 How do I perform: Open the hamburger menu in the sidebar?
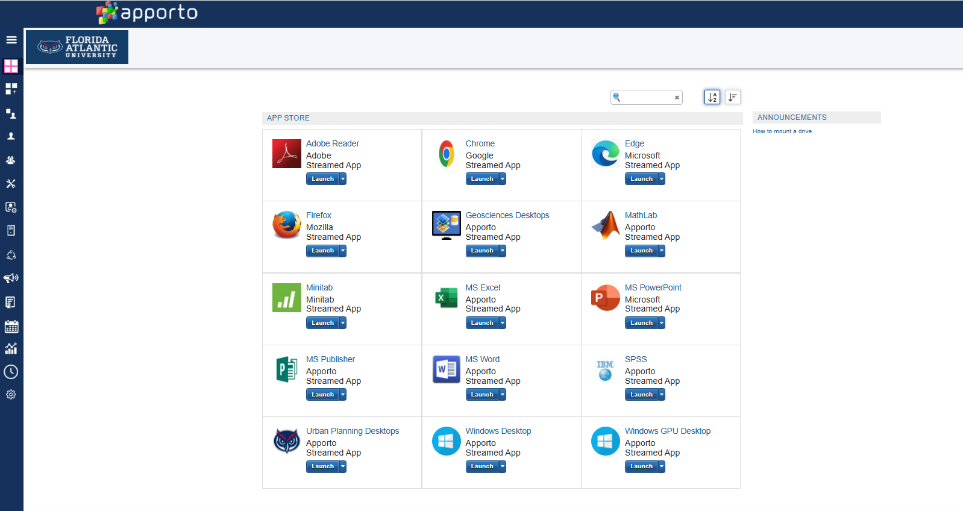coord(11,40)
